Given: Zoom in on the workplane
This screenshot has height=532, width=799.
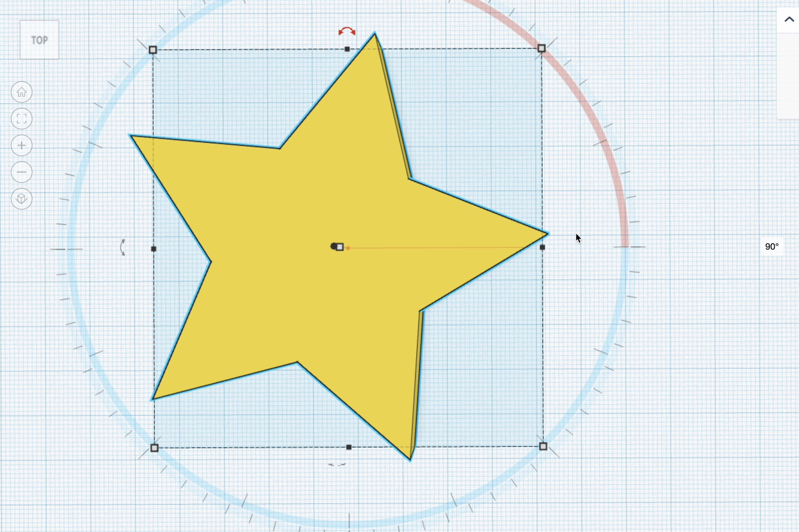Looking at the screenshot, I should coord(21,145).
